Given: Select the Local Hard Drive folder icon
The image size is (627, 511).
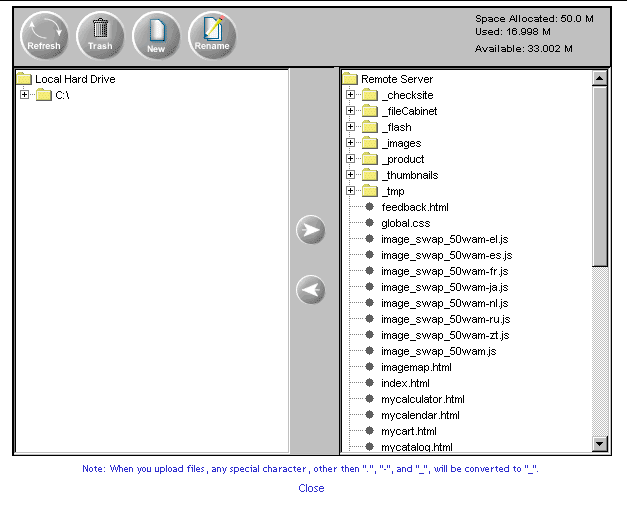Looking at the screenshot, I should tap(24, 79).
